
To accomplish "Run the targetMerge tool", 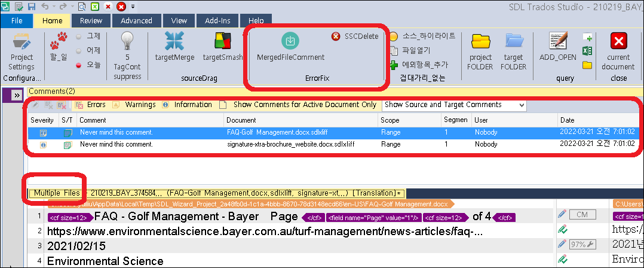I will [174, 47].
